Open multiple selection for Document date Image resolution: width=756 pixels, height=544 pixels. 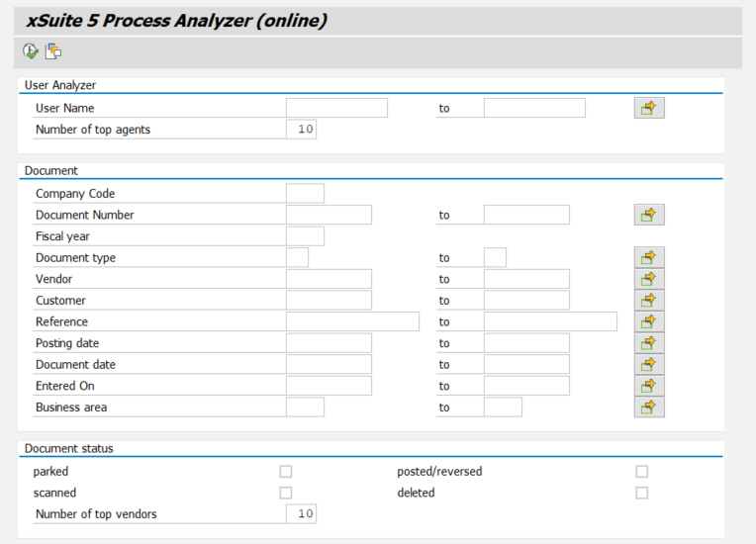tap(649, 364)
